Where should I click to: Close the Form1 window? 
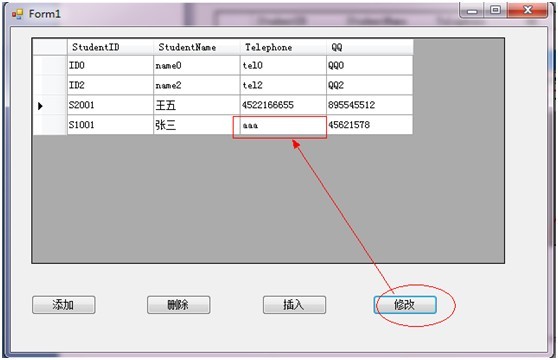(x=527, y=10)
